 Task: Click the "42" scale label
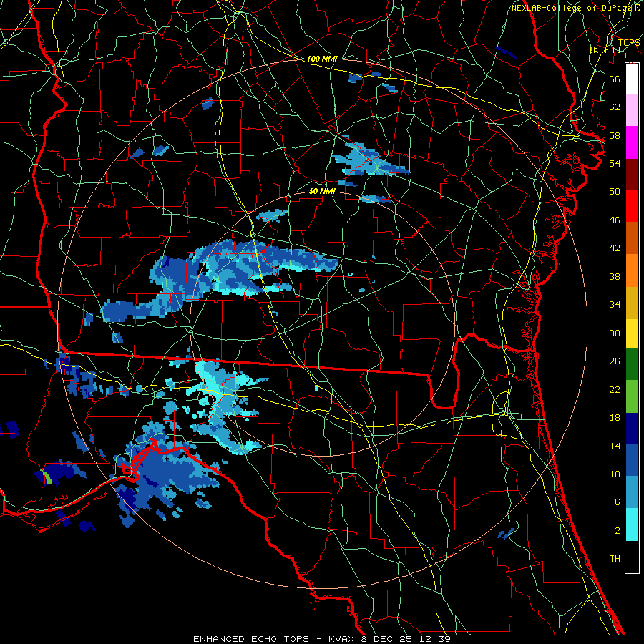[615, 248]
